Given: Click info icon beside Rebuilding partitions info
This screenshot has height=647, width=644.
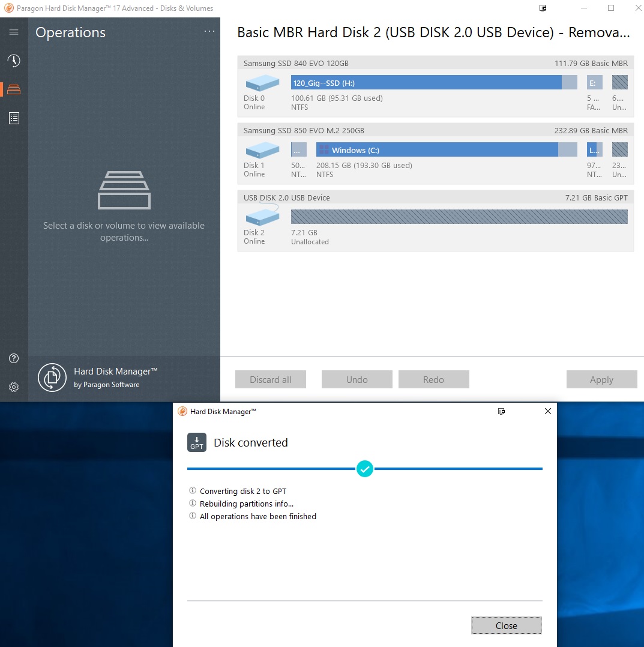Looking at the screenshot, I should coord(192,503).
